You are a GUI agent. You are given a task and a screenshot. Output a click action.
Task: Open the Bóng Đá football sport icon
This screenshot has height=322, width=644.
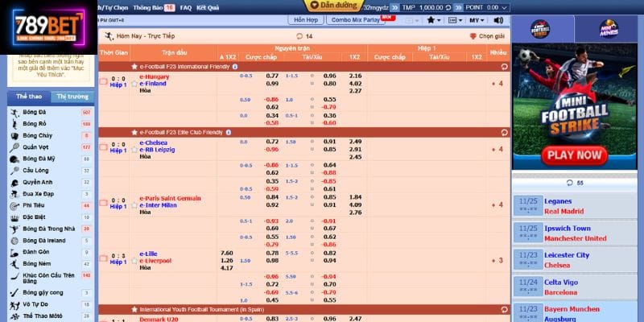point(14,113)
